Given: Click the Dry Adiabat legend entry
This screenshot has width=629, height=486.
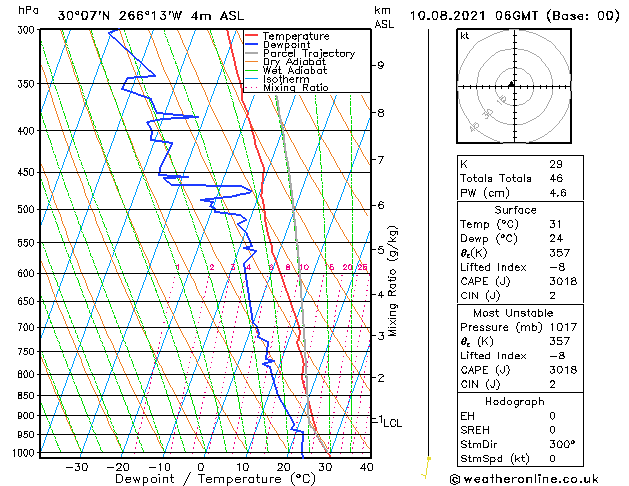Looking at the screenshot, I should tap(286, 62).
